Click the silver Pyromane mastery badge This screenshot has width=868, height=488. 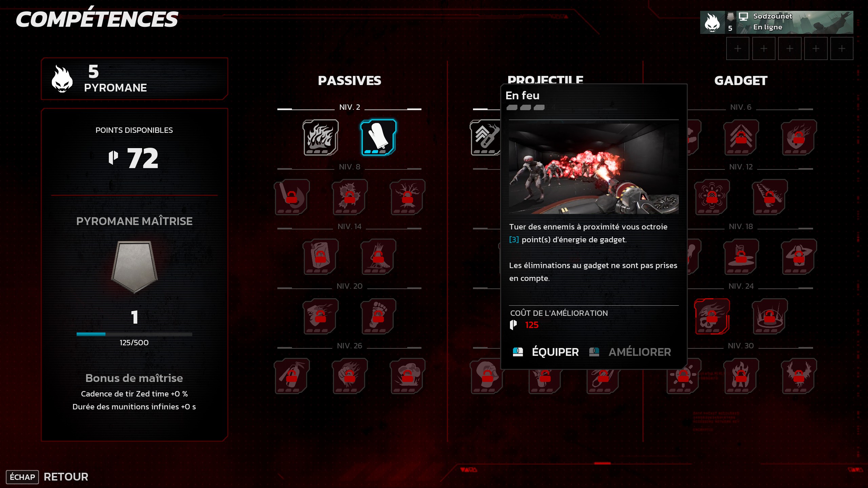134,266
